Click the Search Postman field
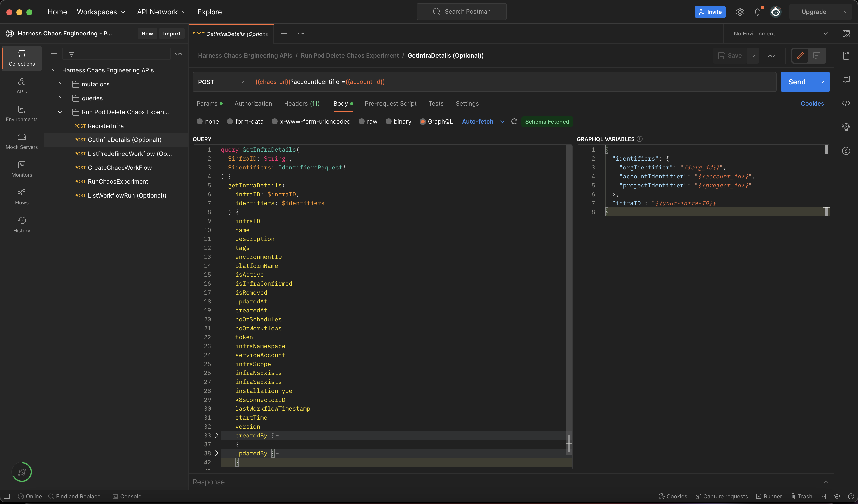 pyautogui.click(x=462, y=12)
